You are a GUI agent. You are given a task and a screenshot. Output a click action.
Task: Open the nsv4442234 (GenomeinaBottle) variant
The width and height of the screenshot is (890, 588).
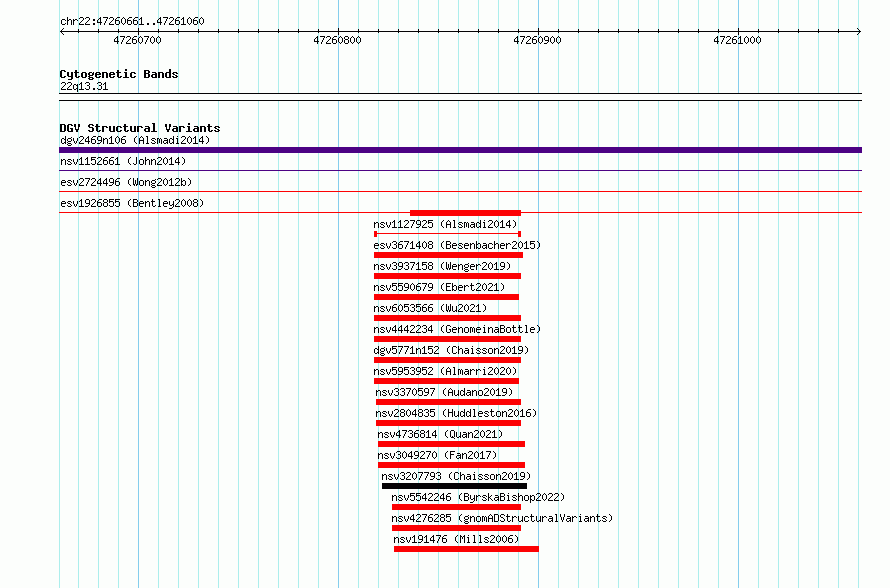coord(457,329)
